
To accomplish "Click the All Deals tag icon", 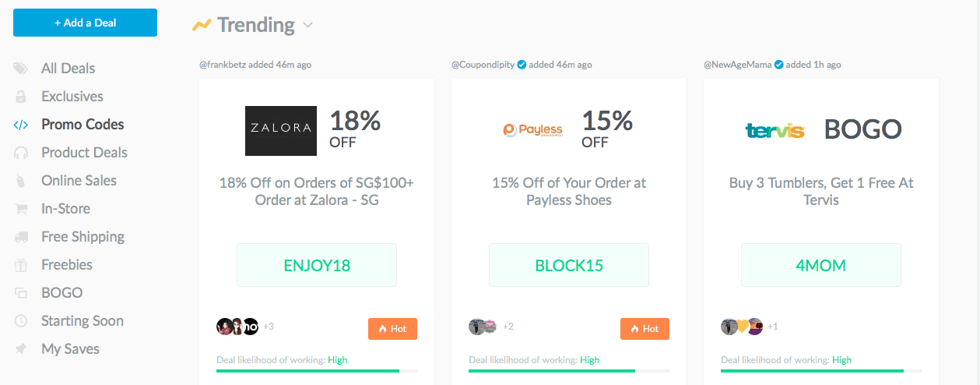I will [x=21, y=69].
